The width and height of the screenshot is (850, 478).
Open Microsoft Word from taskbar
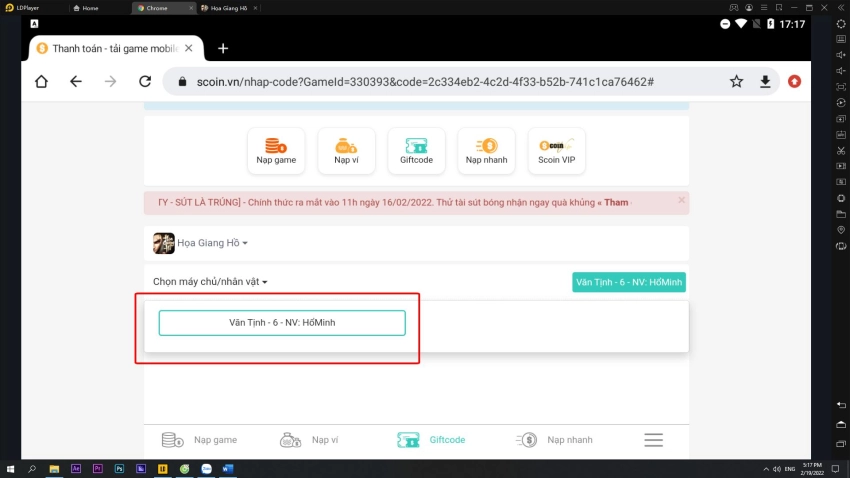tap(228, 469)
